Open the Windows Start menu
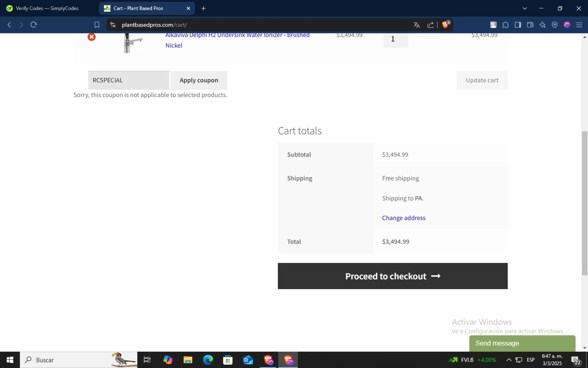 [x=10, y=360]
